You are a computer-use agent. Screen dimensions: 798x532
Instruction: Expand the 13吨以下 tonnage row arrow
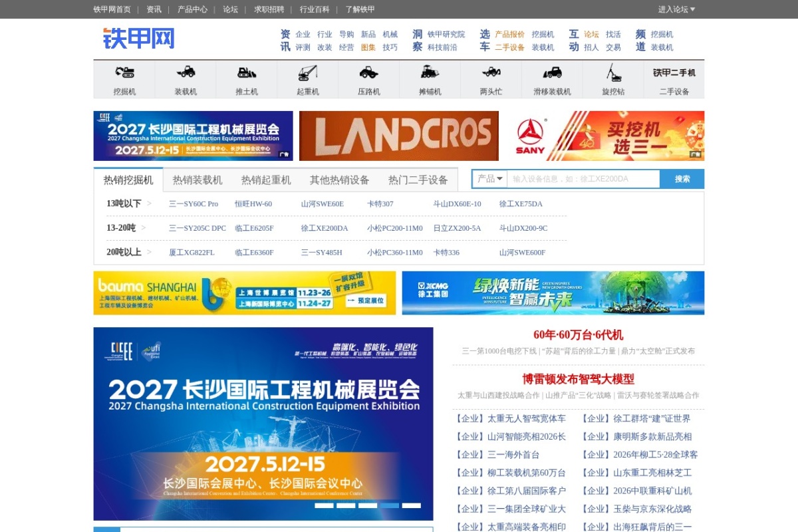tap(150, 203)
